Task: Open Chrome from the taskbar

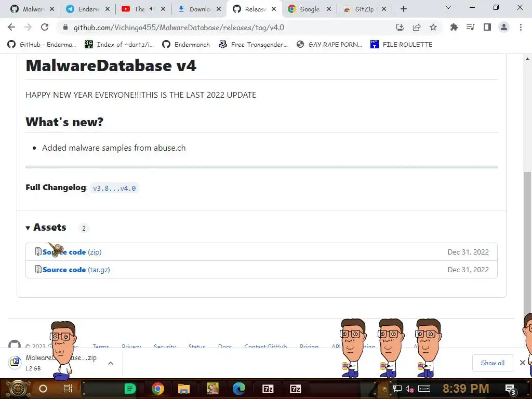Action: point(158,389)
